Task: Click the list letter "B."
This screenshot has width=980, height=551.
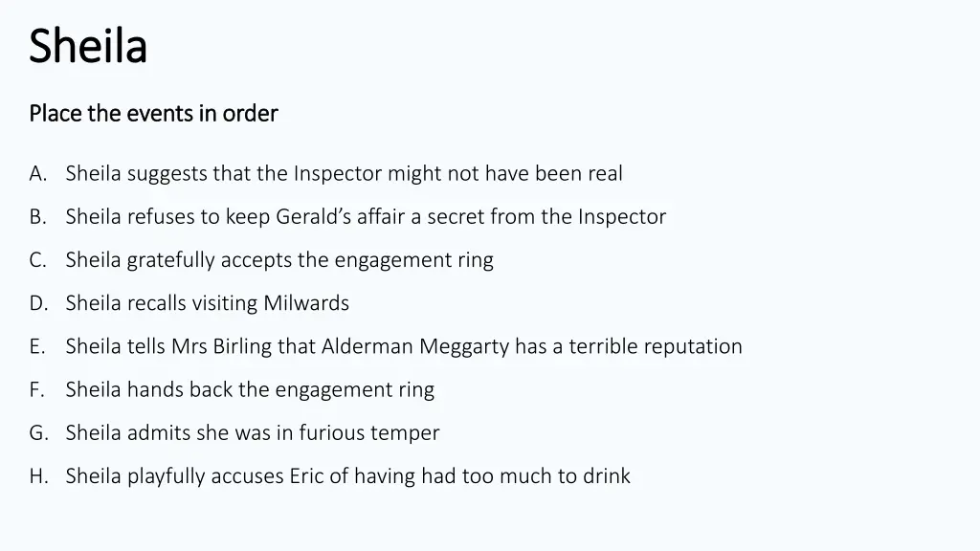Action: coord(37,217)
